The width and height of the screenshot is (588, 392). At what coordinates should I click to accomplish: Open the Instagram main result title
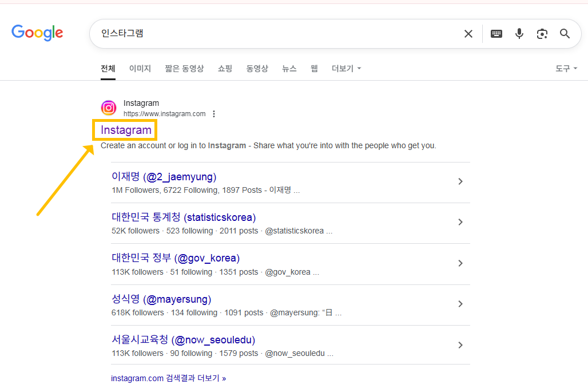[126, 130]
